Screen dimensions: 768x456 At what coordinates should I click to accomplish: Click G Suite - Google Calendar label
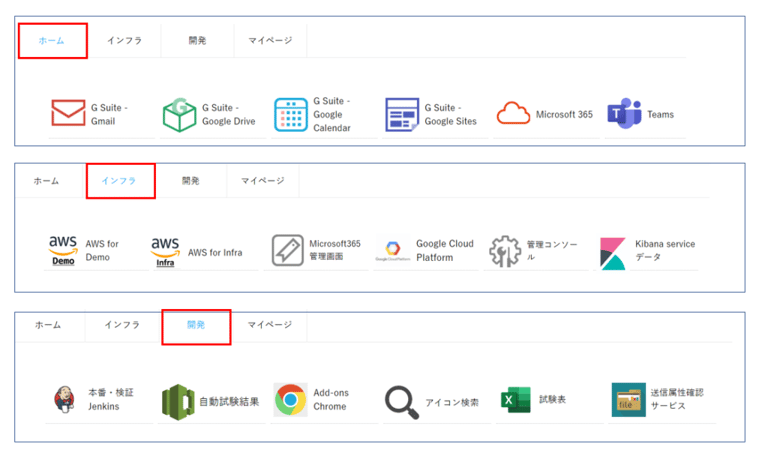(332, 114)
